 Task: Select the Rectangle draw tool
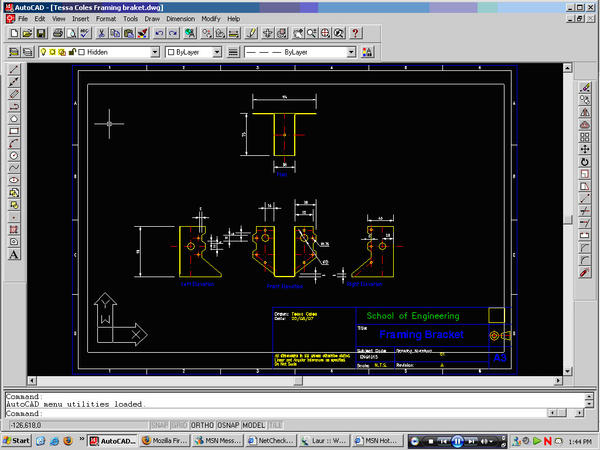pyautogui.click(x=14, y=131)
